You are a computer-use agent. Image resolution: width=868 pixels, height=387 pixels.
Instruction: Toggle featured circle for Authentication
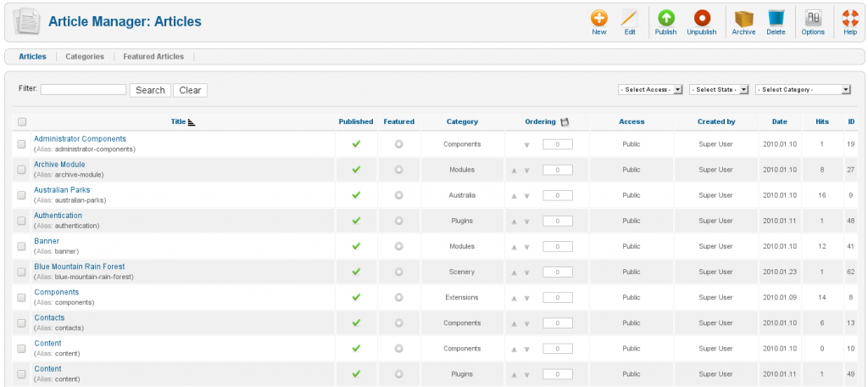[398, 221]
